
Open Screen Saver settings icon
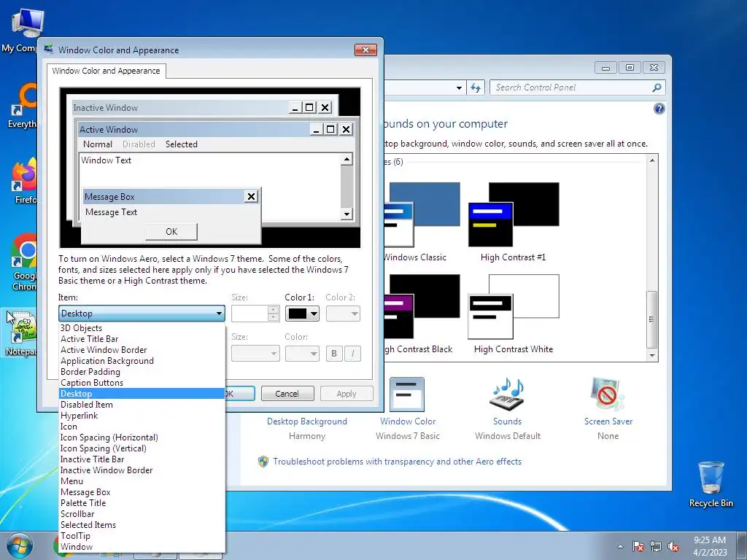coord(608,394)
